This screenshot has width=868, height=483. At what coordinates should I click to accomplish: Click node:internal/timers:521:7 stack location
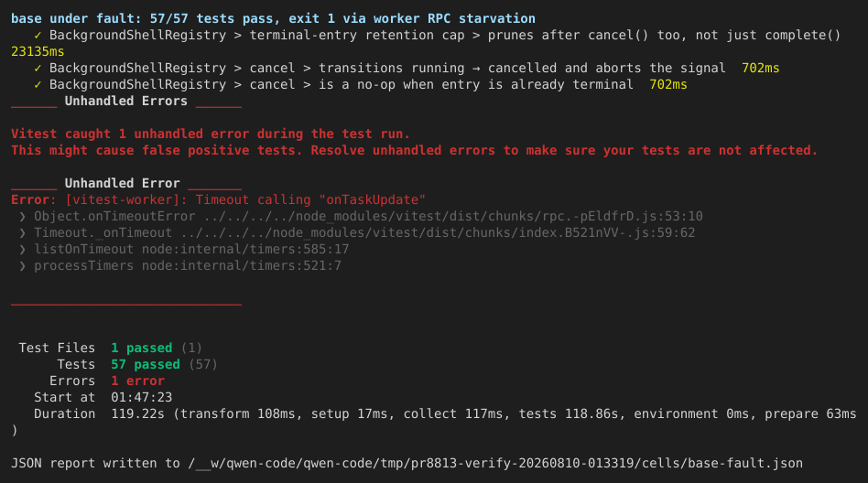(242, 266)
